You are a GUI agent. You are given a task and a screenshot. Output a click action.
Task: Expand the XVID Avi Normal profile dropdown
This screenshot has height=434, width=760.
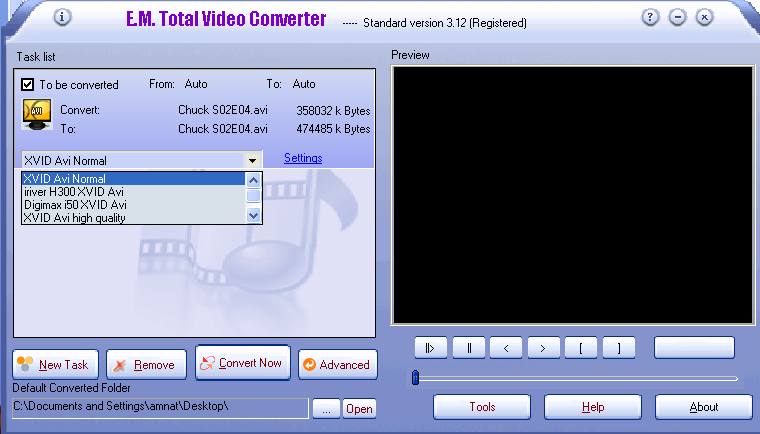click(x=252, y=161)
